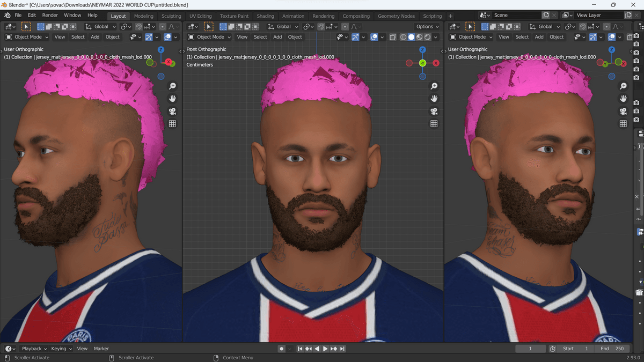Open the Render menu
Screen dimensions: 644x362
click(x=50, y=15)
